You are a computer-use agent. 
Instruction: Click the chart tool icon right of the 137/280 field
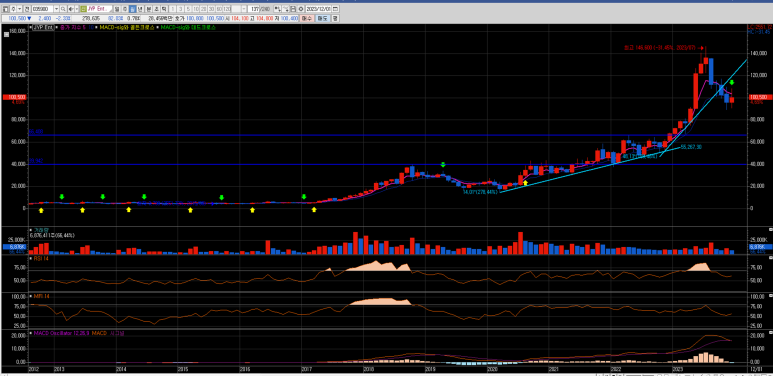pyautogui.click(x=278, y=9)
